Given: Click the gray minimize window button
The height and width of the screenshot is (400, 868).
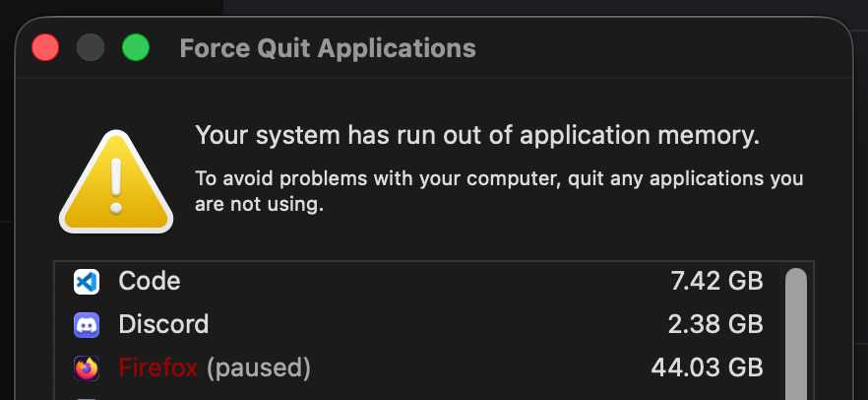Looking at the screenshot, I should [91, 47].
